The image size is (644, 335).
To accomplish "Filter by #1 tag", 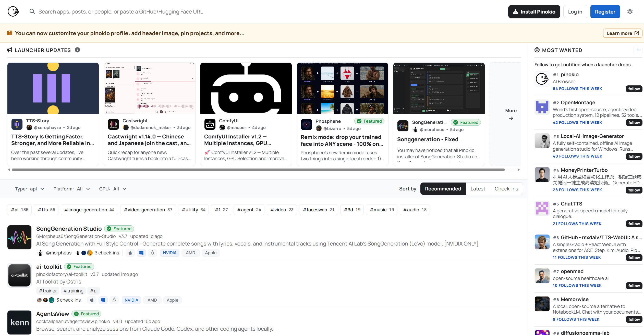I will pyautogui.click(x=221, y=210).
